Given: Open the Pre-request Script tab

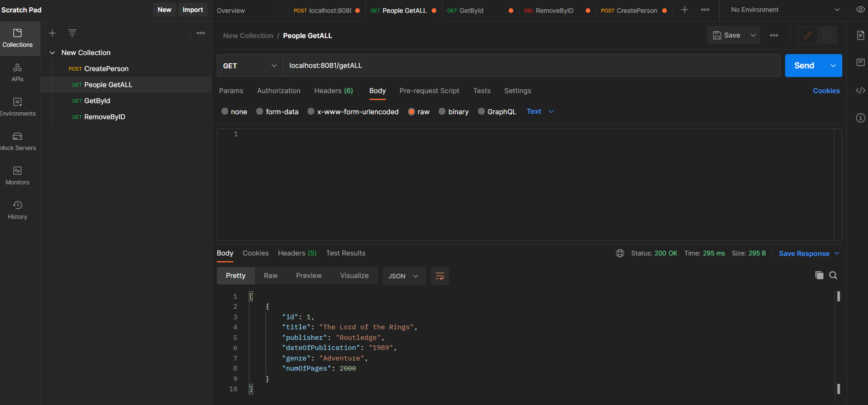Looking at the screenshot, I should (429, 91).
